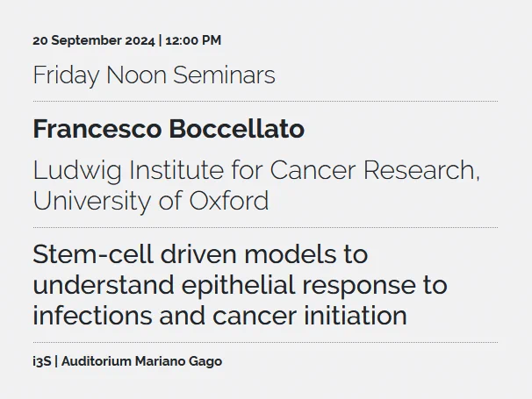
Task: Click the word Friday in heading
Action: (66, 76)
